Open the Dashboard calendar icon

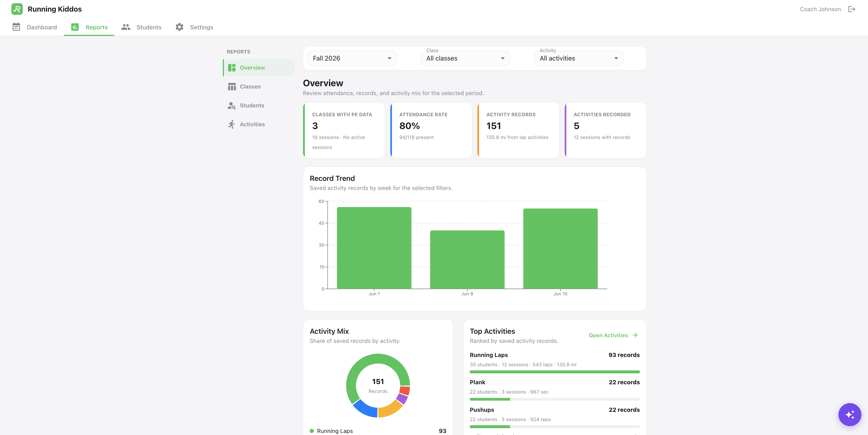tap(16, 27)
